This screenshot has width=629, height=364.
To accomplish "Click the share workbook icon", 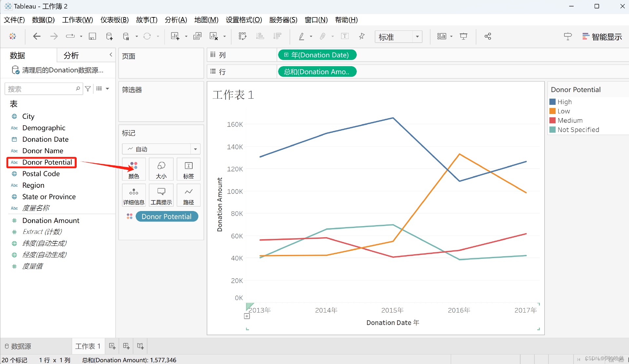I will pos(488,36).
